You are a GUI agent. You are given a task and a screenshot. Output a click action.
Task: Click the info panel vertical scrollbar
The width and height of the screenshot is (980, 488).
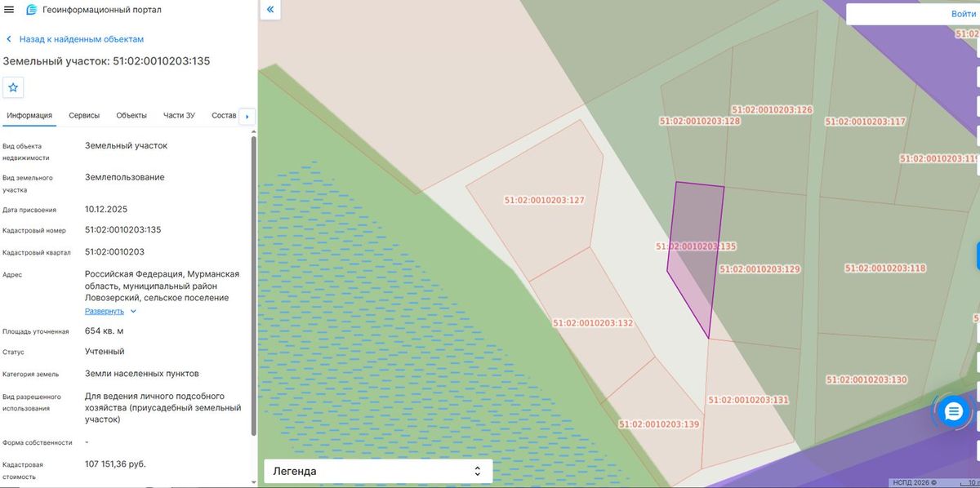(253, 286)
